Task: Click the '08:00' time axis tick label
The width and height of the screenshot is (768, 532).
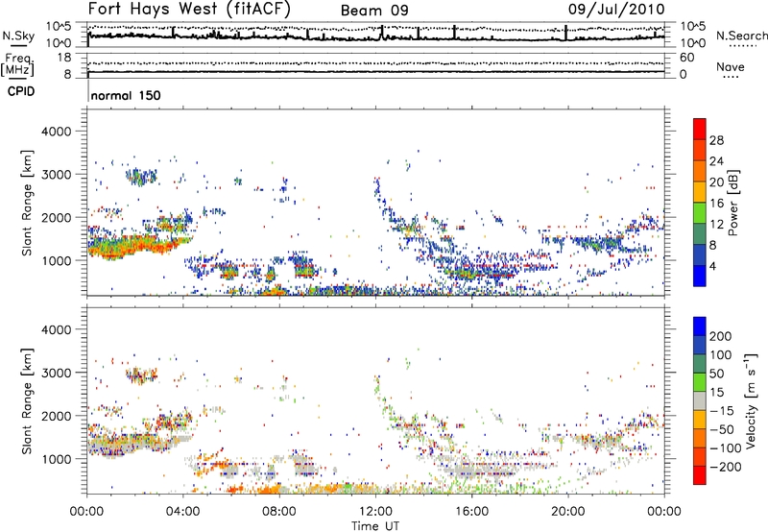Action: pyautogui.click(x=279, y=512)
